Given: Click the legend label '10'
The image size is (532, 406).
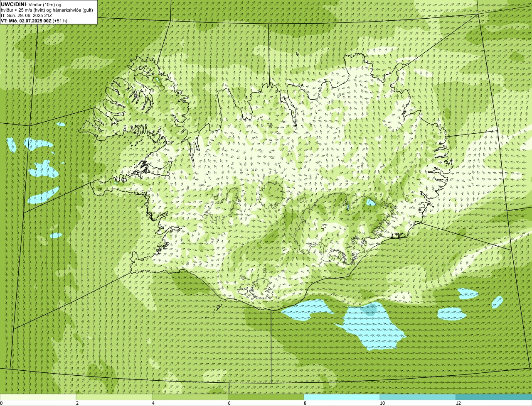Looking at the screenshot, I should (382, 403).
